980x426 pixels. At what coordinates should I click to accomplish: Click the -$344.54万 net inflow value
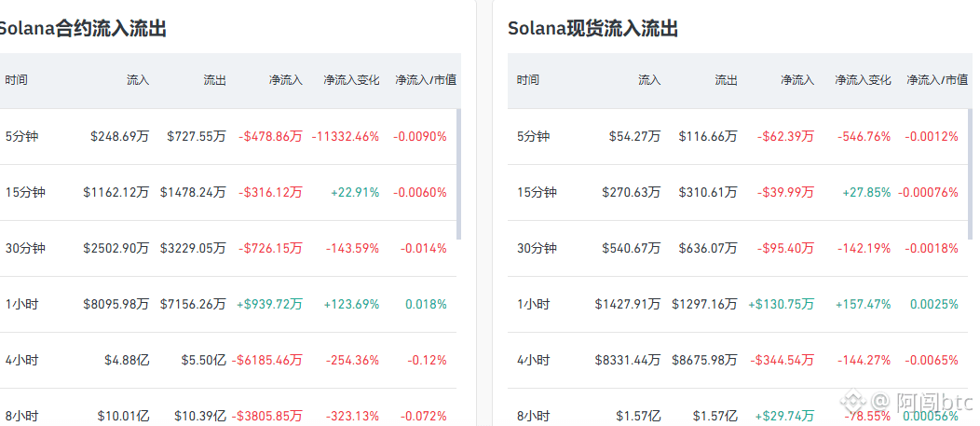point(782,361)
